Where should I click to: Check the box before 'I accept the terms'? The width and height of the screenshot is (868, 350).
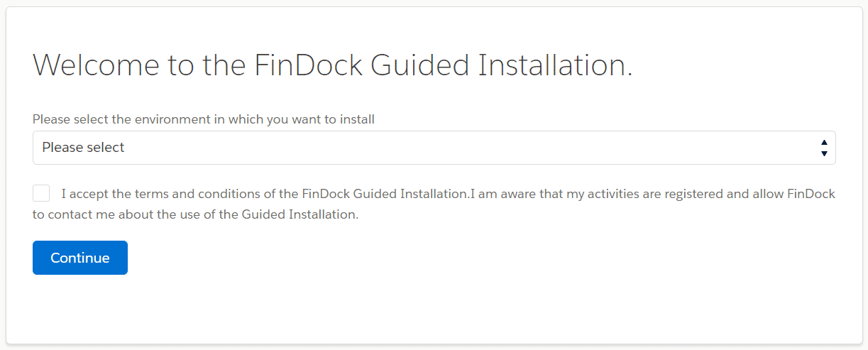[41, 193]
